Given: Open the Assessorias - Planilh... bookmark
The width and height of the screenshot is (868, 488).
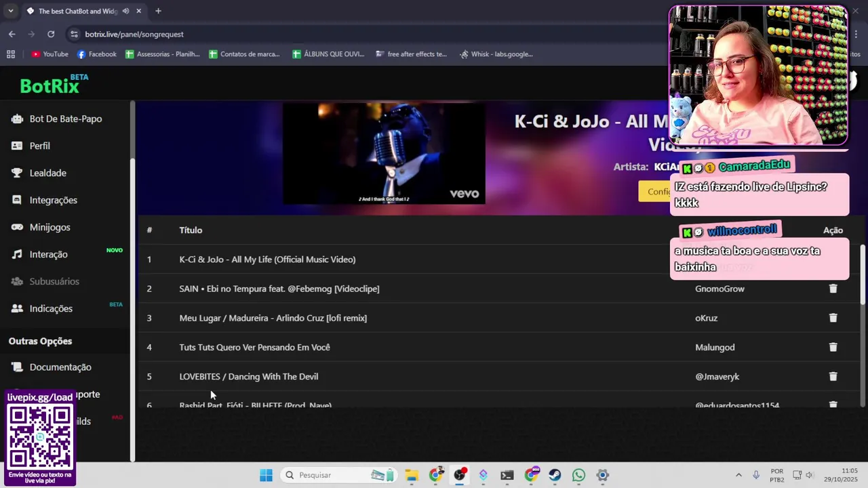Looking at the screenshot, I should point(163,54).
